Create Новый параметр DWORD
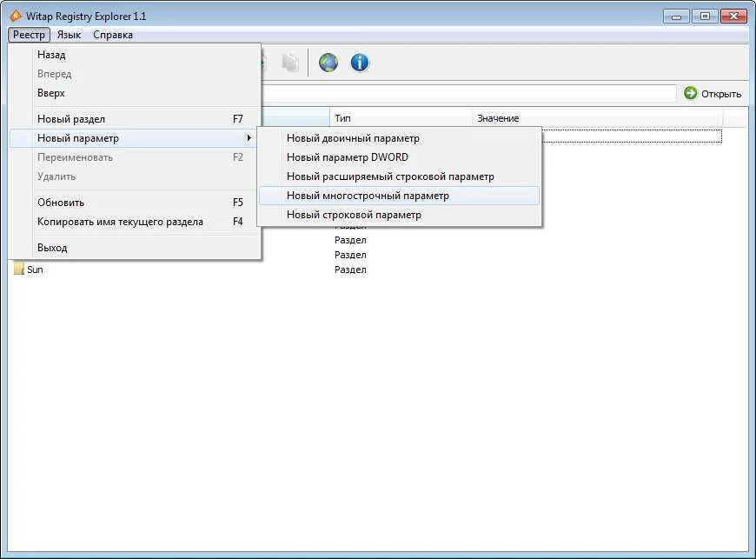 (399, 157)
